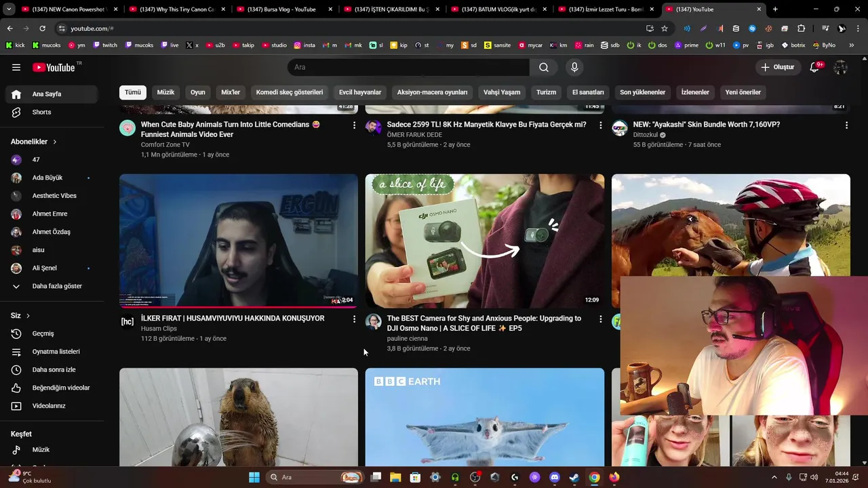868x488 pixels.
Task: Open the ÖMER FARUK DEDE channel link
Action: [x=414, y=135]
